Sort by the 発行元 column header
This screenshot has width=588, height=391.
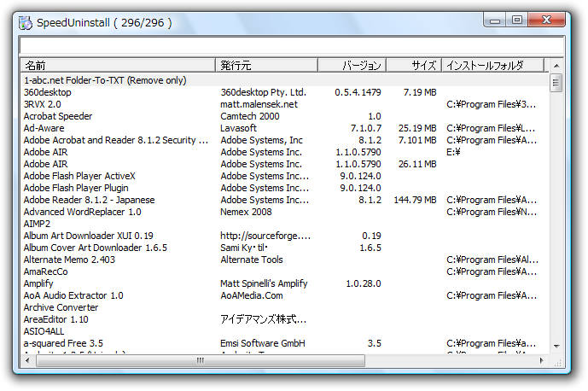(x=266, y=65)
